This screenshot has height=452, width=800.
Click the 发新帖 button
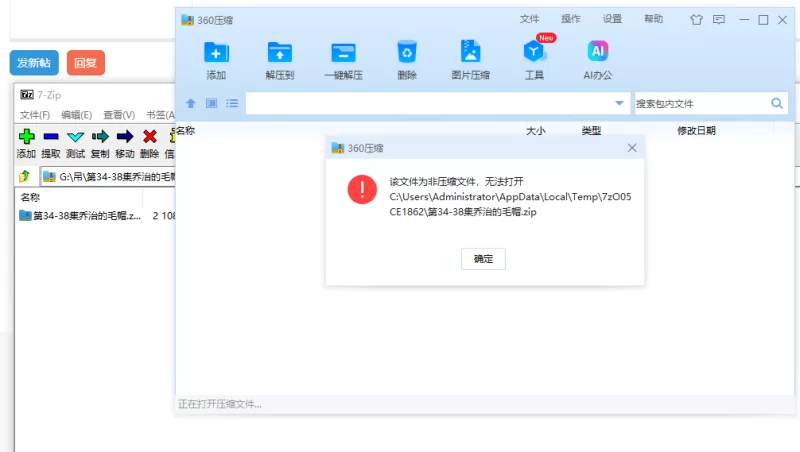(x=34, y=63)
